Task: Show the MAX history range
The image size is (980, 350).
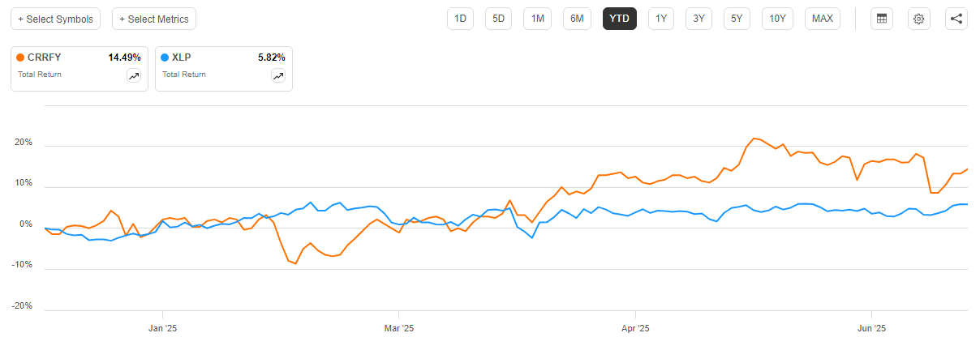Action: coord(822,19)
